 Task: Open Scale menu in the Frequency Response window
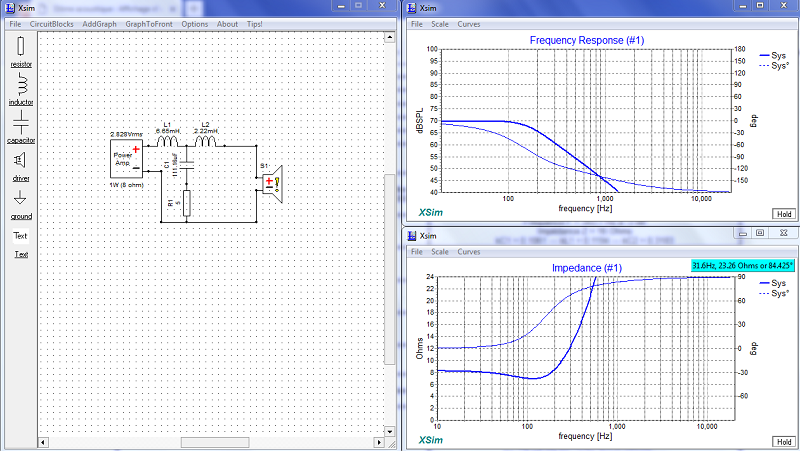click(x=440, y=24)
